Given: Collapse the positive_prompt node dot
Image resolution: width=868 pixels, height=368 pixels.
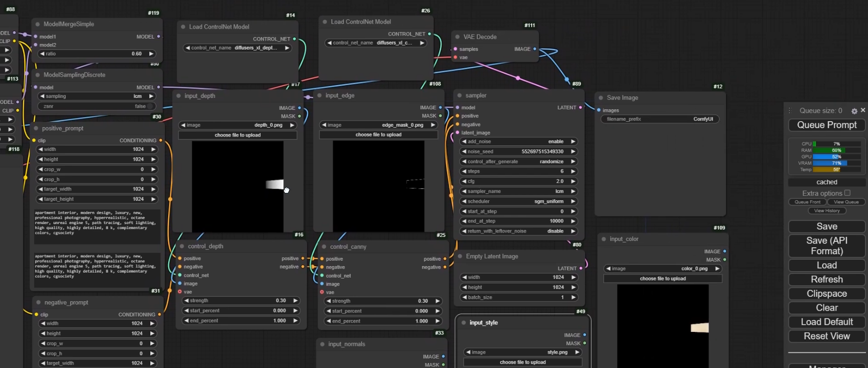Looking at the screenshot, I should [36, 128].
